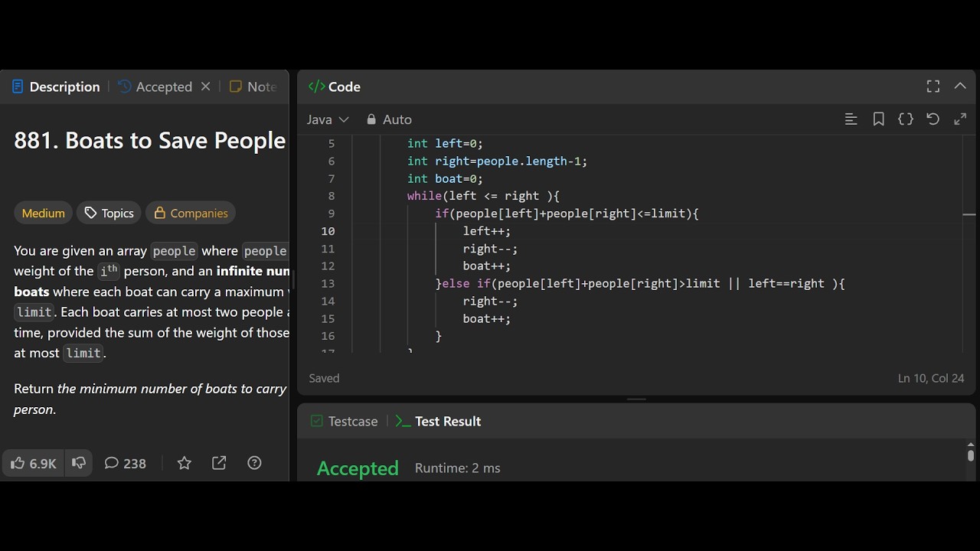Open the Topics tag button
The height and width of the screenshot is (551, 980).
(109, 213)
